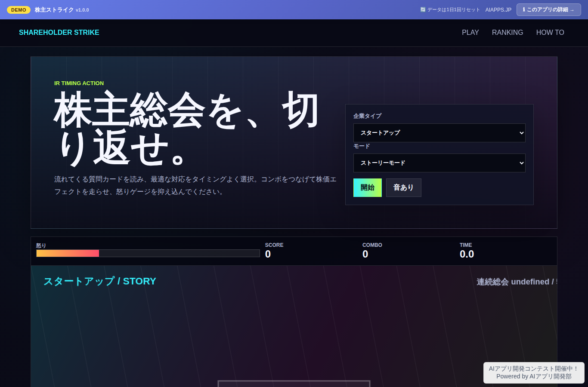The width and height of the screenshot is (588, 387).
Task: Click the SCORE value 0
Action: [x=268, y=254]
